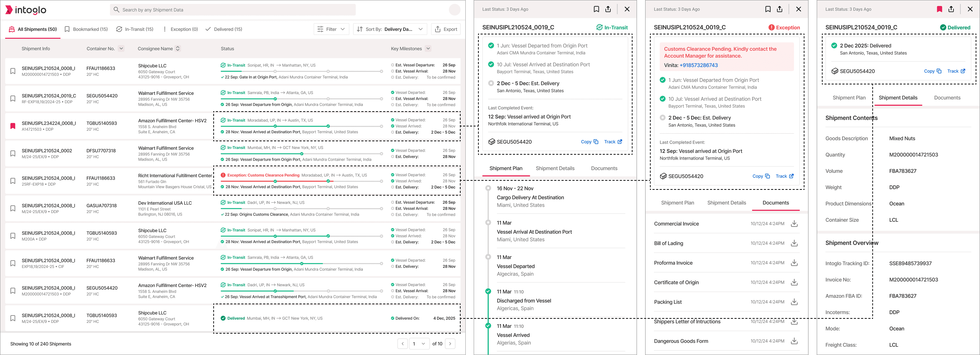Expand the Container No. column chevron

(x=121, y=48)
